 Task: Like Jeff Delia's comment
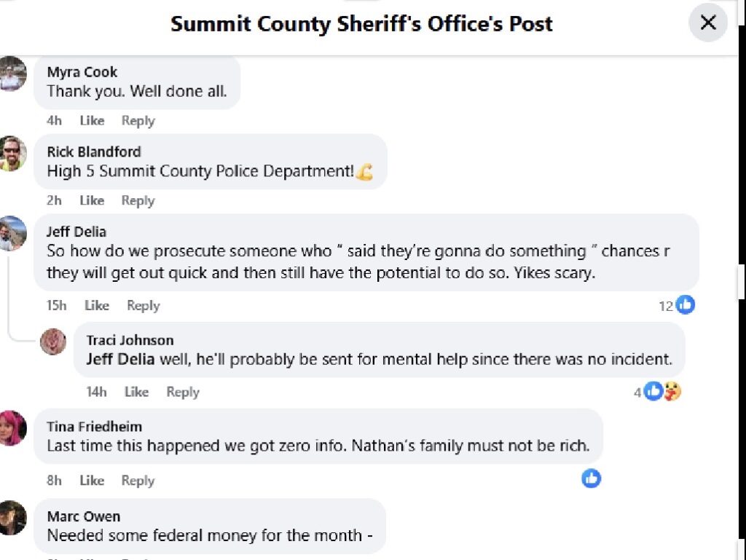point(96,306)
